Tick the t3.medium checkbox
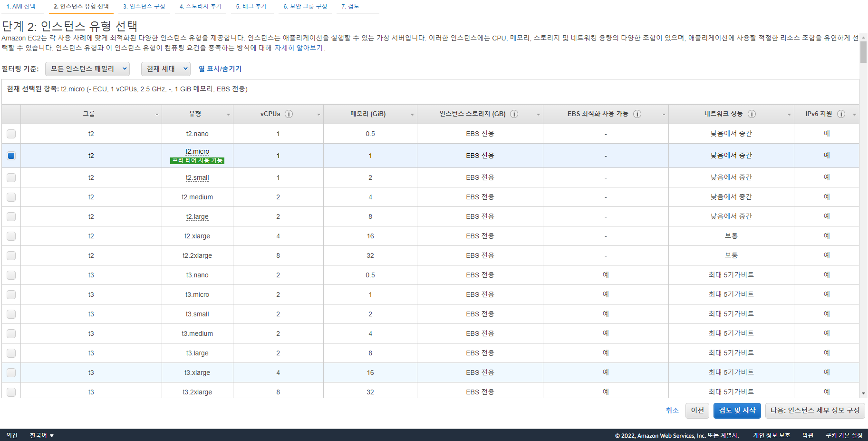The image size is (868, 441). point(11,334)
